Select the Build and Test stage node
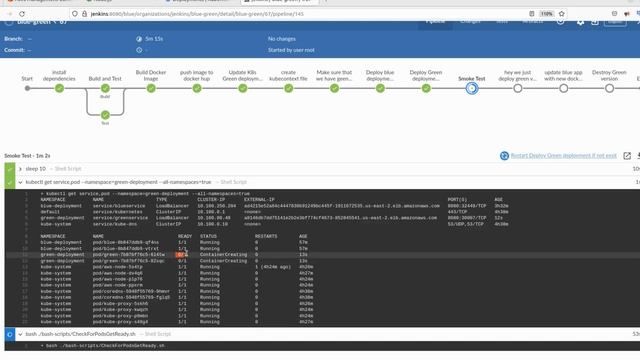Screen dimensions: 640x360 click(105, 88)
